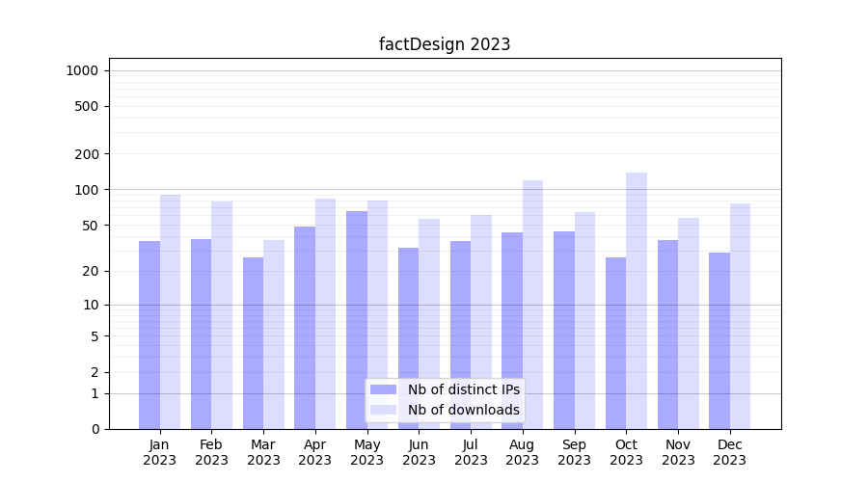
Task: Click the dark blue legend swatch for distinct IPs
Action: tap(383, 389)
